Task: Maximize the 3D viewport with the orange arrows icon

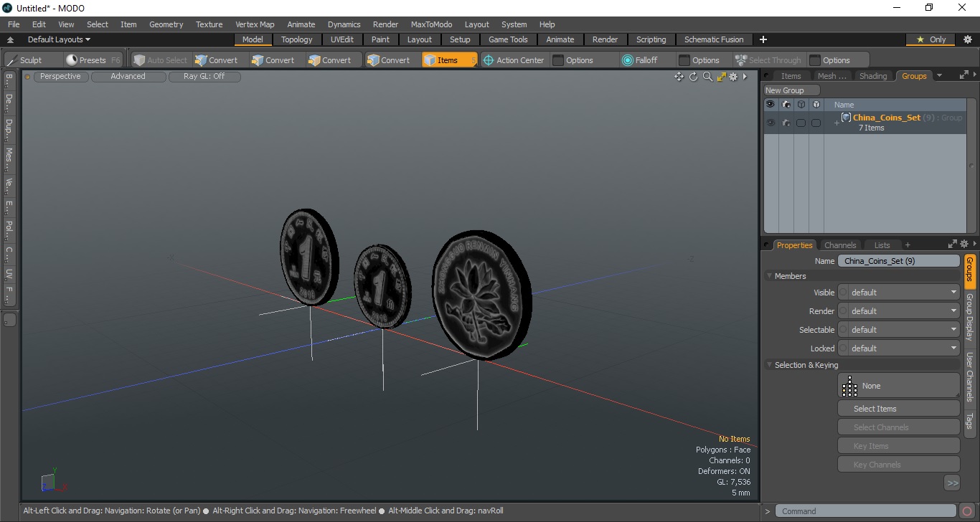Action: pos(722,77)
